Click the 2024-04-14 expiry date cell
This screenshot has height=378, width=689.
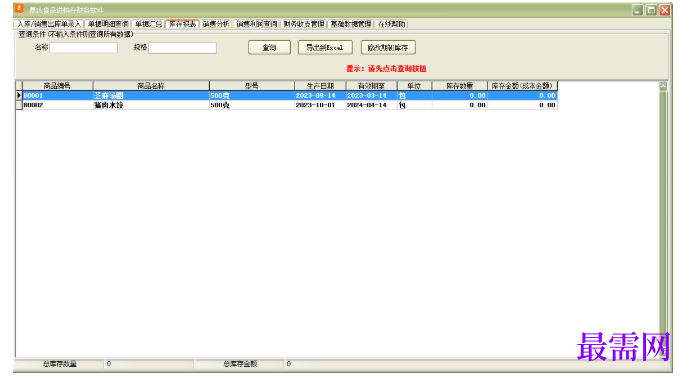pos(371,105)
